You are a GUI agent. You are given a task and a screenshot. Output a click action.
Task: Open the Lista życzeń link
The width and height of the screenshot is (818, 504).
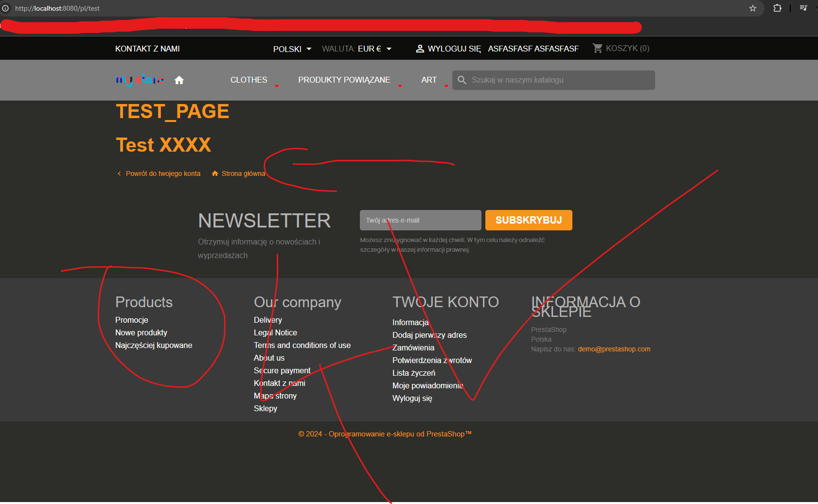click(414, 373)
